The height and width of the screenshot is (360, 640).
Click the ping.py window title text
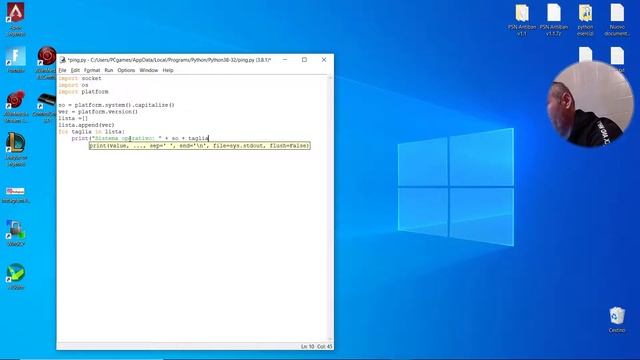pyautogui.click(x=169, y=60)
